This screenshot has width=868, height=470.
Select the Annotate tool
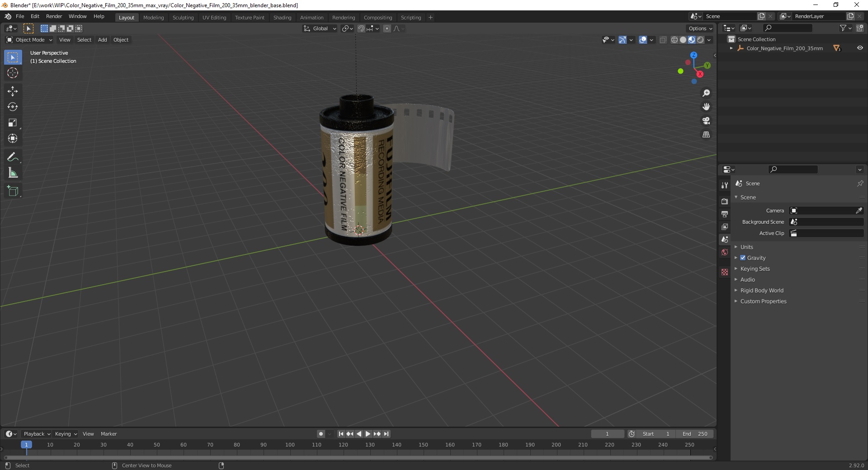click(13, 157)
